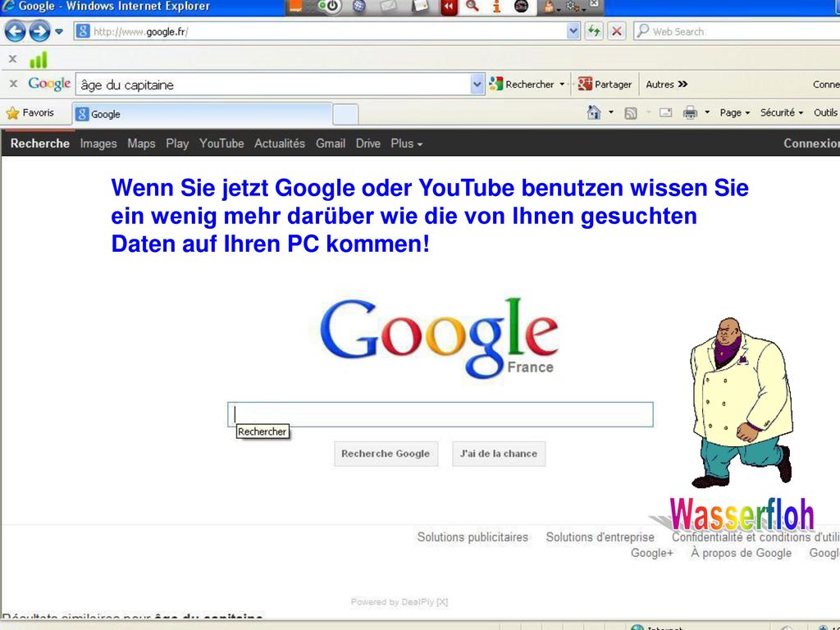This screenshot has width=840, height=630.
Task: Click the magnifying glass icon in title bar
Action: coord(472,6)
